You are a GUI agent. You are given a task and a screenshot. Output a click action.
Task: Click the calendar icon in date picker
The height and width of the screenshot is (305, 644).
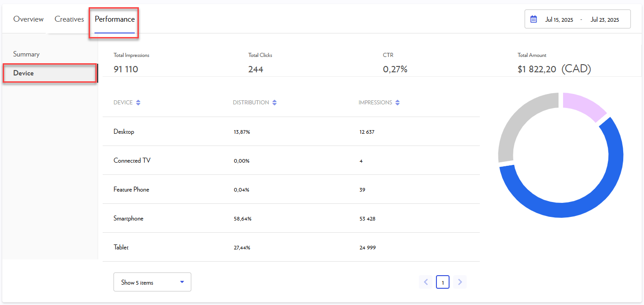tap(534, 19)
